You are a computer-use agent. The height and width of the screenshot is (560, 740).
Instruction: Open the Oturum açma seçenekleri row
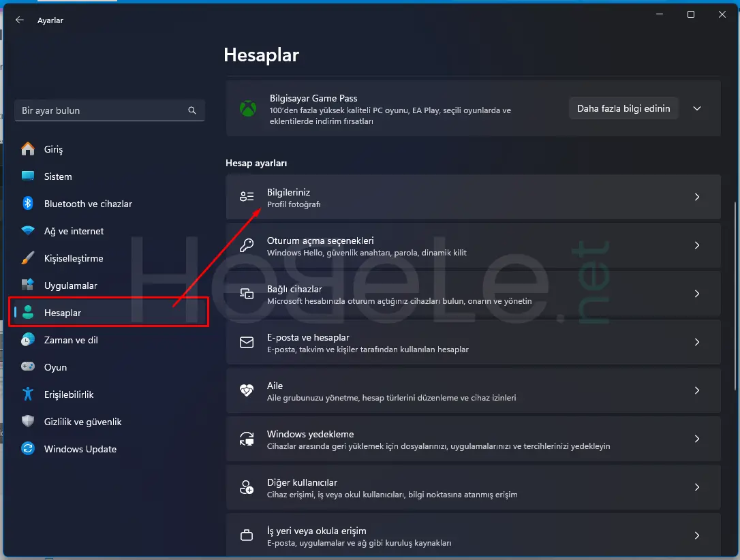(x=474, y=245)
